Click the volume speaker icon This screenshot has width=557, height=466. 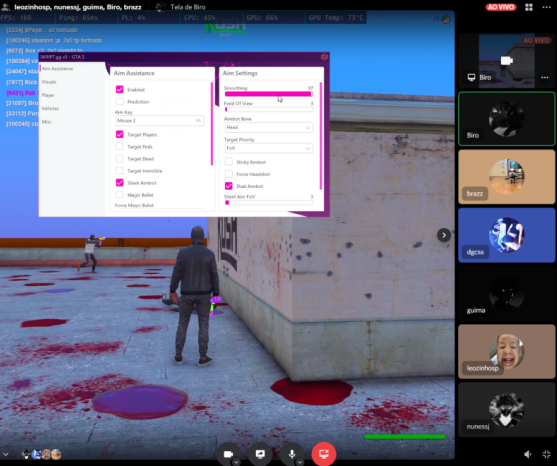[x=528, y=454]
